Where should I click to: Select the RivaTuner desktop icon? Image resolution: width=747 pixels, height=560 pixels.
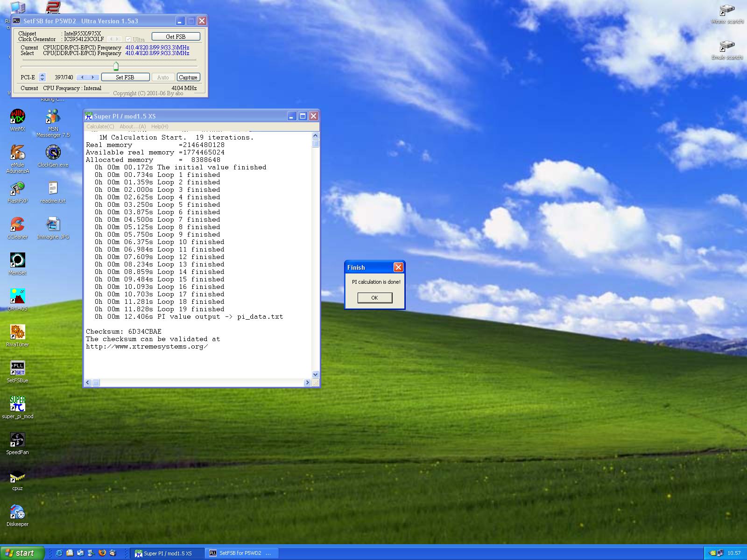pyautogui.click(x=18, y=336)
